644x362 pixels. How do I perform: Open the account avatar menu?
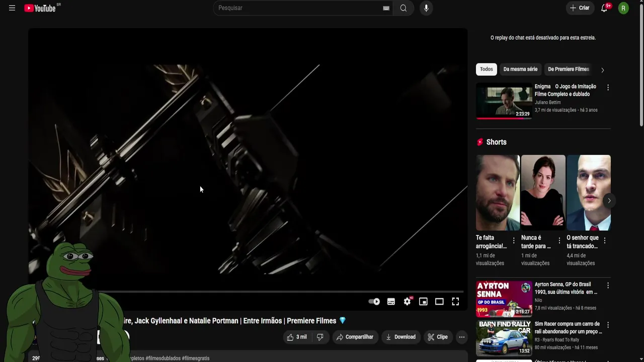[x=623, y=8]
